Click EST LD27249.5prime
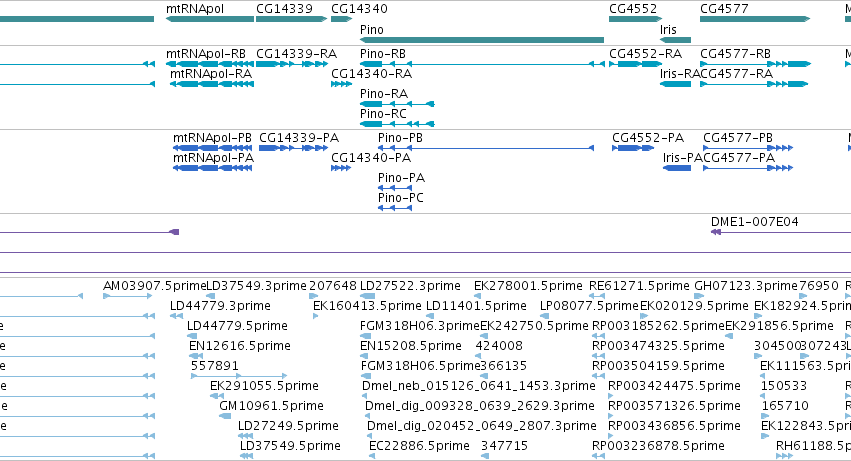The height and width of the screenshot is (461, 851). (288, 426)
